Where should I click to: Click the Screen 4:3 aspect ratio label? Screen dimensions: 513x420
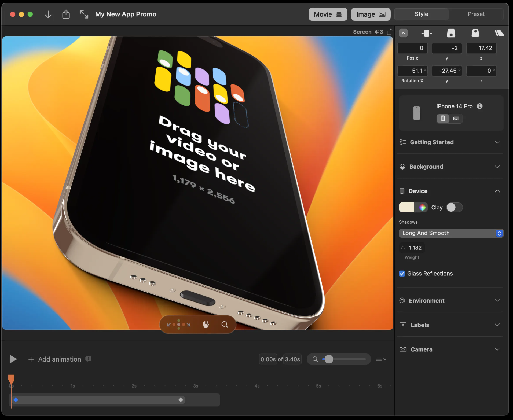[x=368, y=32]
